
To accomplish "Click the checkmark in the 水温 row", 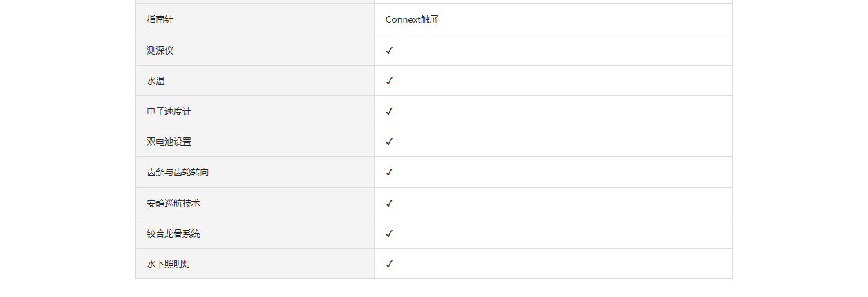I will 389,81.
